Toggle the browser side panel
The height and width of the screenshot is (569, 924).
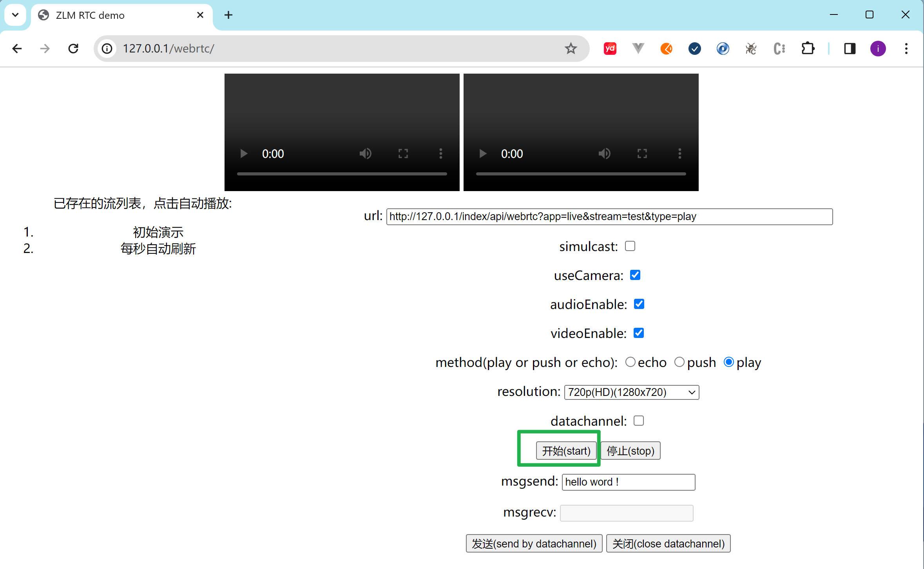pyautogui.click(x=850, y=49)
